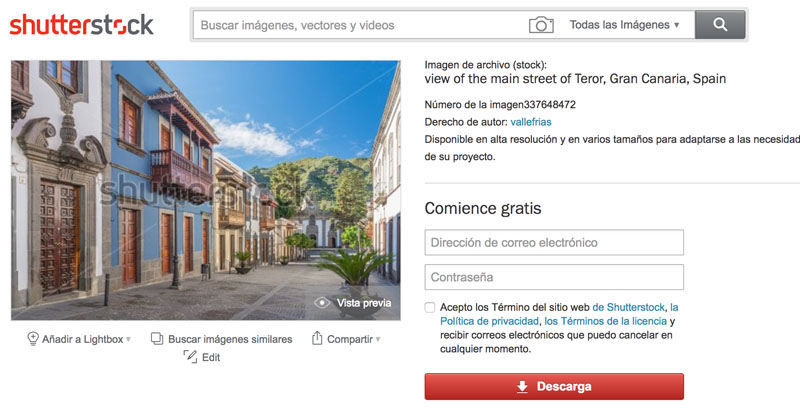The image size is (800, 413).
Task: Click the red Descarga button
Action: 554,386
